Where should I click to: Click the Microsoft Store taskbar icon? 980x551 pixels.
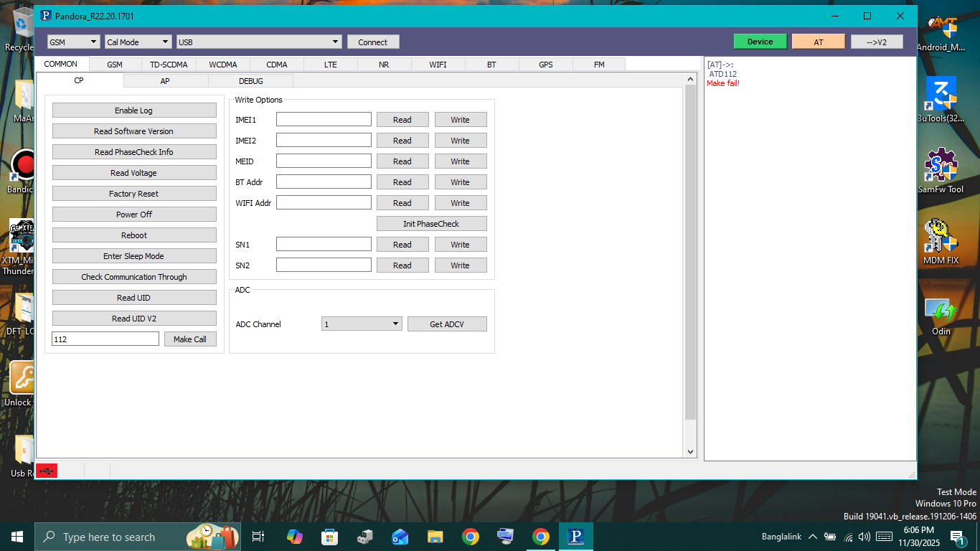coord(329,537)
